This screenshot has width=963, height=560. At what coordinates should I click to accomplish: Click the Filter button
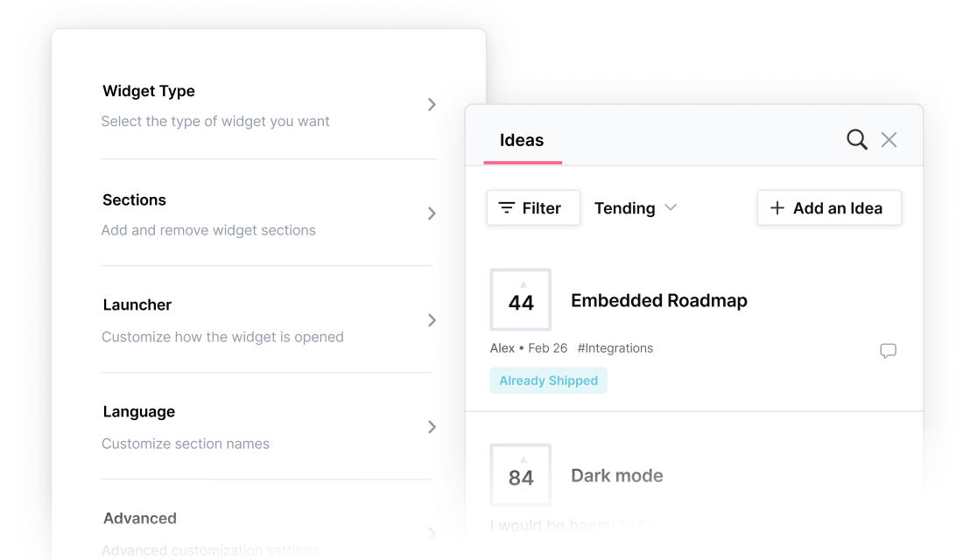point(533,208)
